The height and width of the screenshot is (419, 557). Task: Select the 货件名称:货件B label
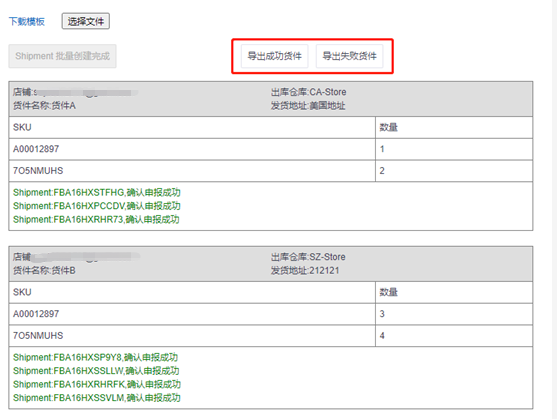(44, 271)
